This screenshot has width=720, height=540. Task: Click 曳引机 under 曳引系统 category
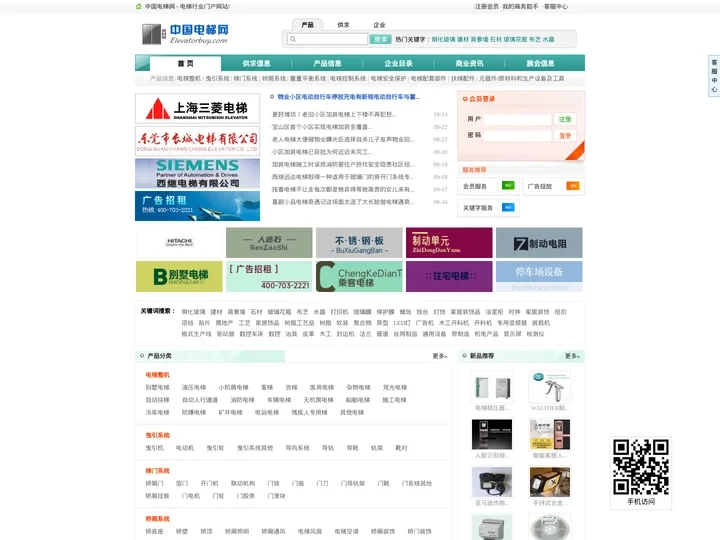click(154, 448)
